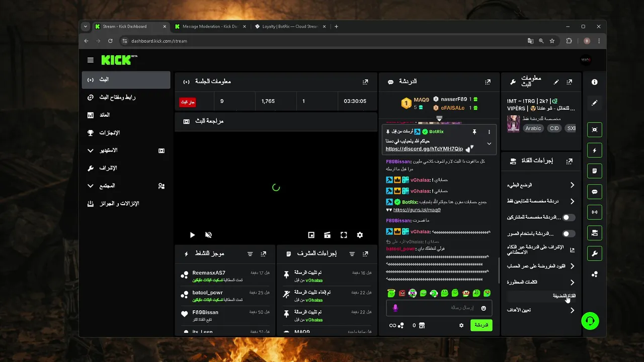This screenshot has height=362, width=644.
Task: Open العائد revenue in sidebar
Action: pyautogui.click(x=126, y=115)
